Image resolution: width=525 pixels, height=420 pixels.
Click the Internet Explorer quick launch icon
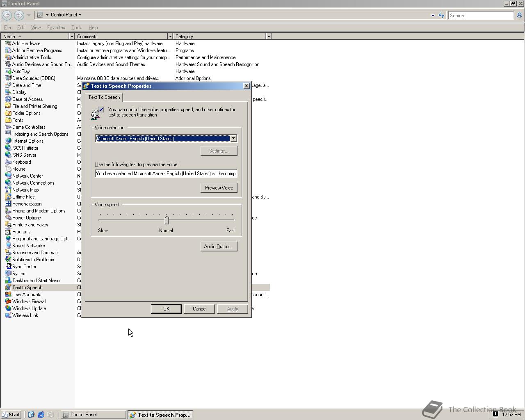tap(41, 415)
